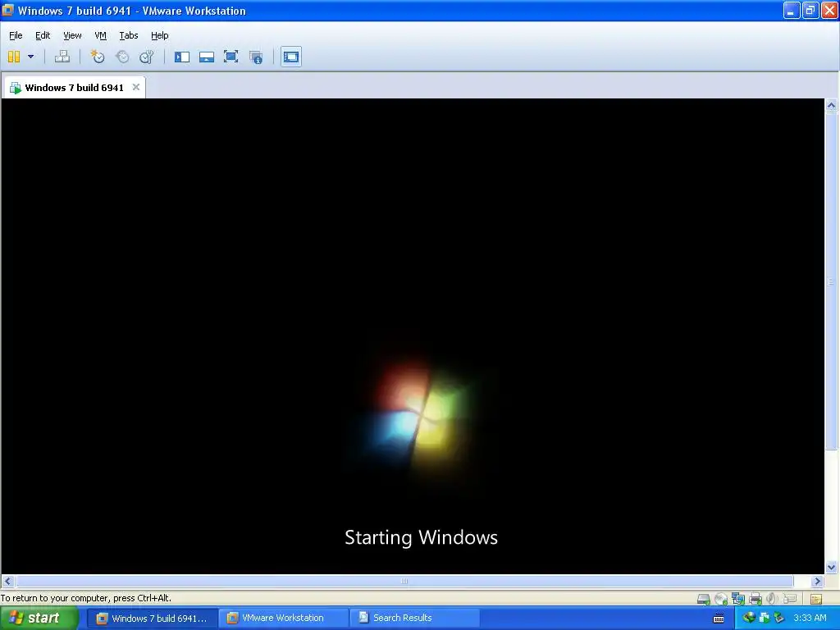Click the download manager globe tray icon

[749, 618]
